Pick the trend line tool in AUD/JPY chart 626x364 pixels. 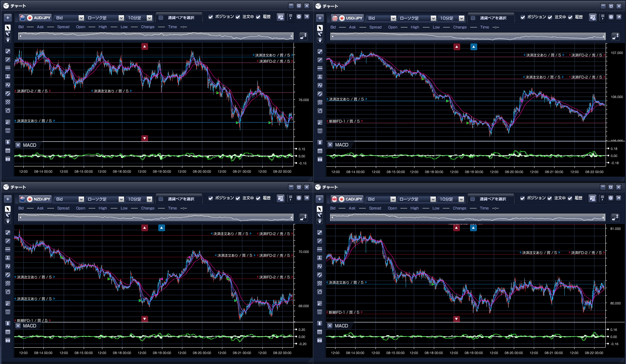click(8, 60)
